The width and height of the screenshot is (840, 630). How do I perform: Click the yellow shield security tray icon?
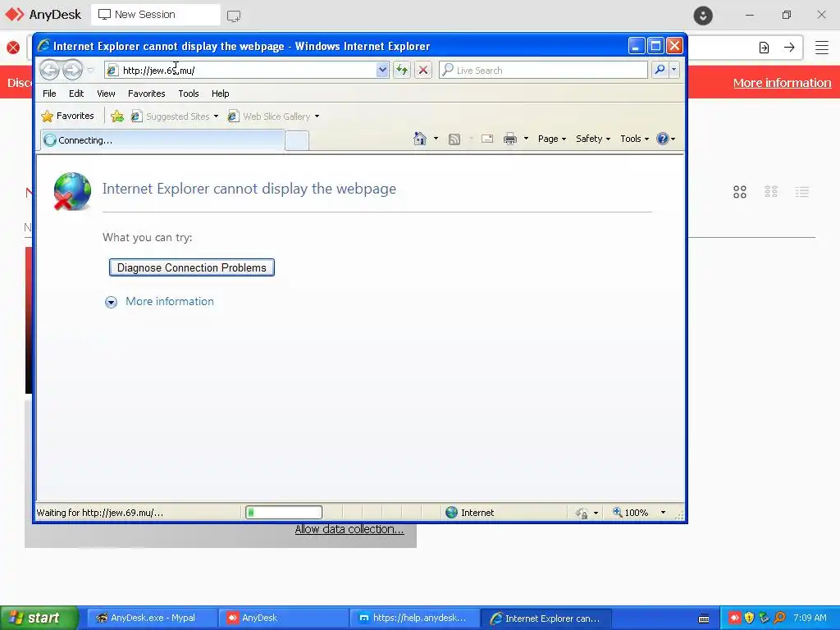click(750, 618)
